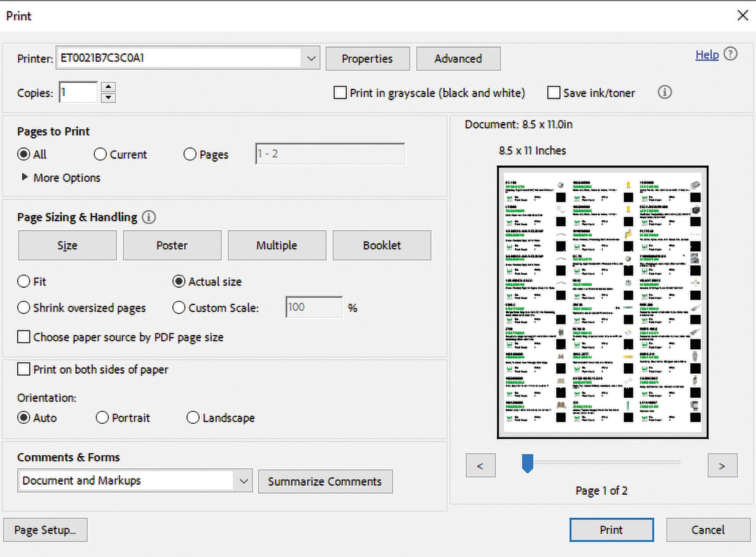Click the Copies number input field
The image size is (756, 557).
[79, 92]
